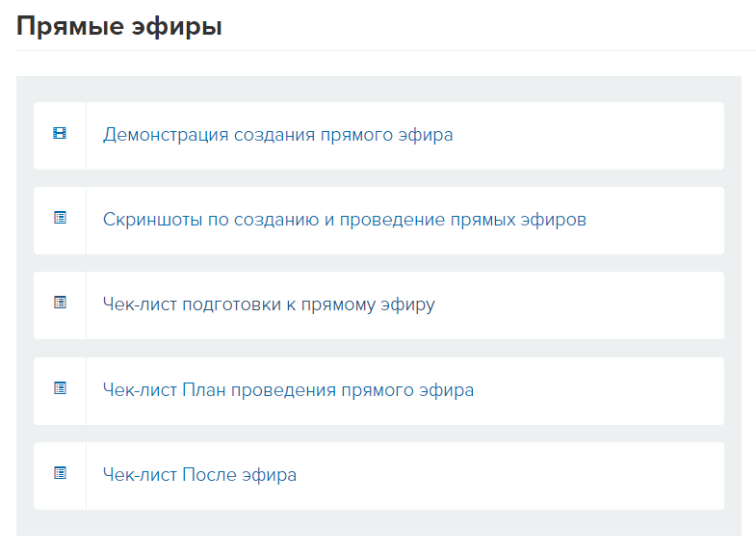Click the icon beside Чек-лист После эфира

[x=60, y=473]
